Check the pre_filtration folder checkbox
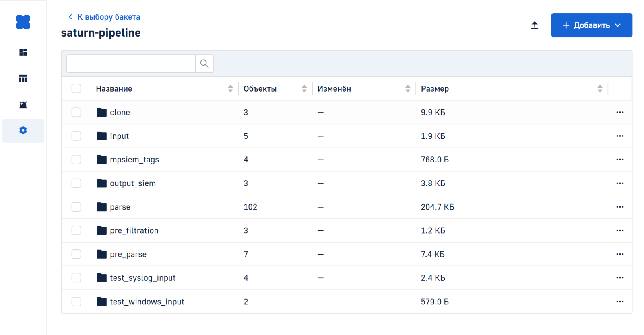The height and width of the screenshot is (335, 644). [76, 230]
